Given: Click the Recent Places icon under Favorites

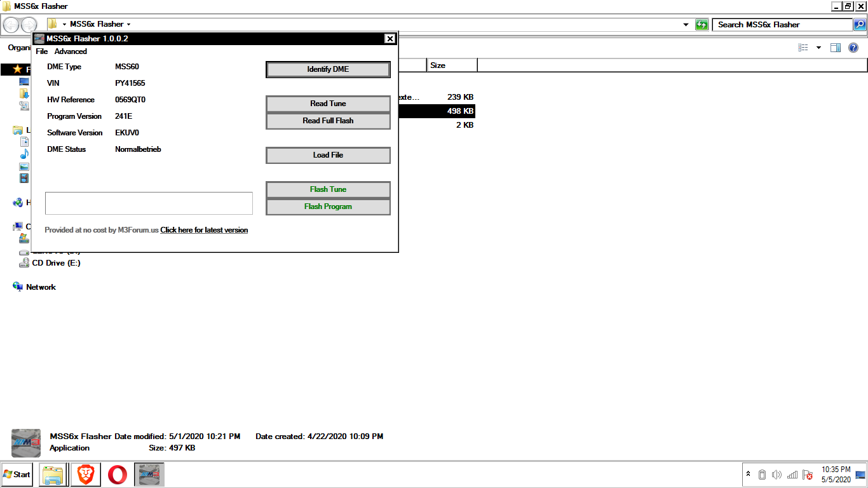Looking at the screenshot, I should [x=24, y=106].
